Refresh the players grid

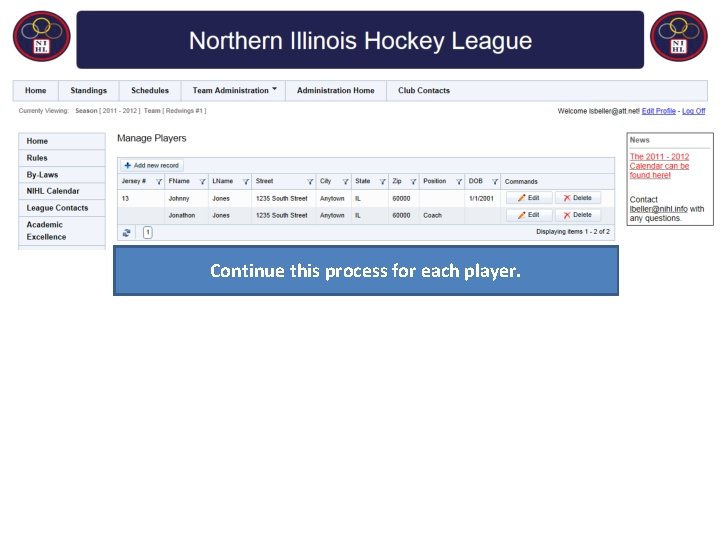pos(127,233)
